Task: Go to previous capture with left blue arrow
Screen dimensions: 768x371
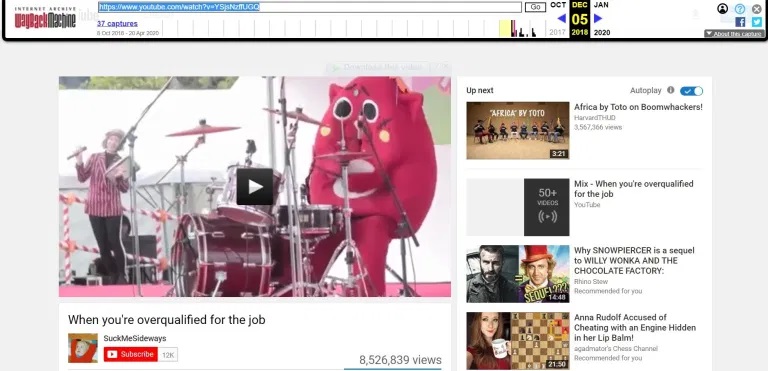Action: (x=561, y=19)
